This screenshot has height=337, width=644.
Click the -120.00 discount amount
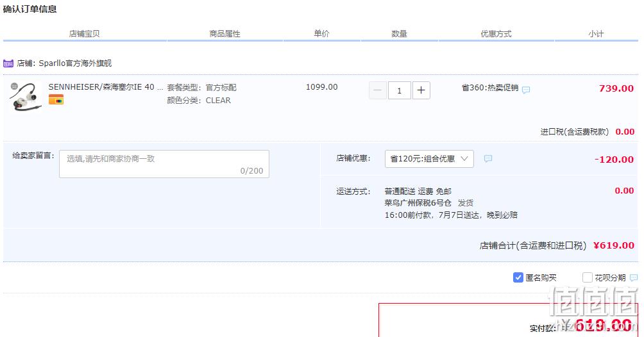(614, 160)
